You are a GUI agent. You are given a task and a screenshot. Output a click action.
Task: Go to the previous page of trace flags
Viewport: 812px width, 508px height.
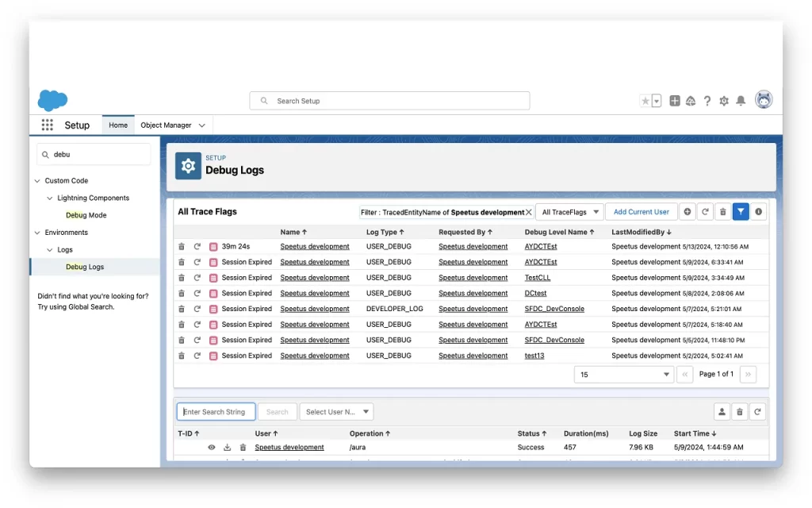pyautogui.click(x=684, y=375)
